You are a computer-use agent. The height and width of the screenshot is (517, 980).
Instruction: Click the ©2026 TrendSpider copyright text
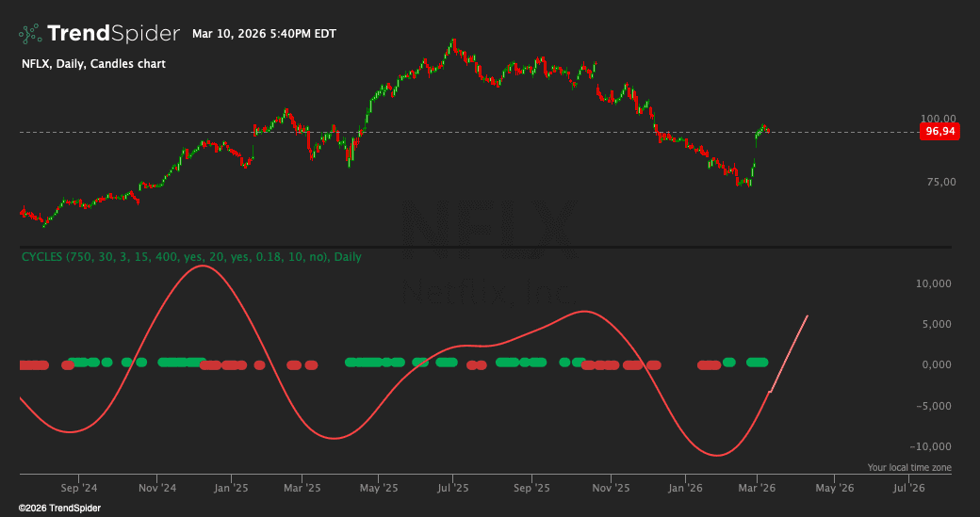[x=60, y=509]
